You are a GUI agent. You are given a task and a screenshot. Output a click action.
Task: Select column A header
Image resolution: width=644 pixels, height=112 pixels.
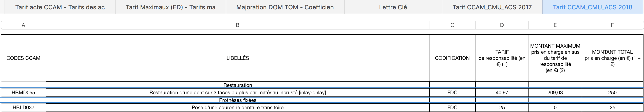coord(23,25)
